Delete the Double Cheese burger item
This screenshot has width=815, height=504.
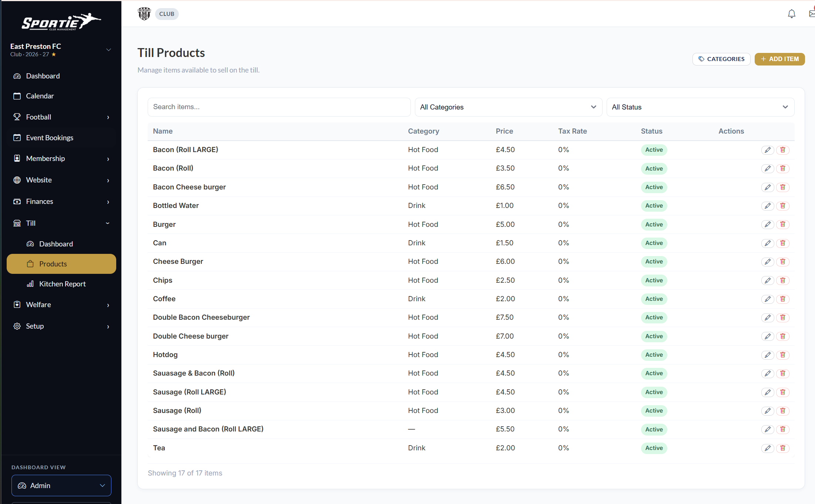(782, 336)
